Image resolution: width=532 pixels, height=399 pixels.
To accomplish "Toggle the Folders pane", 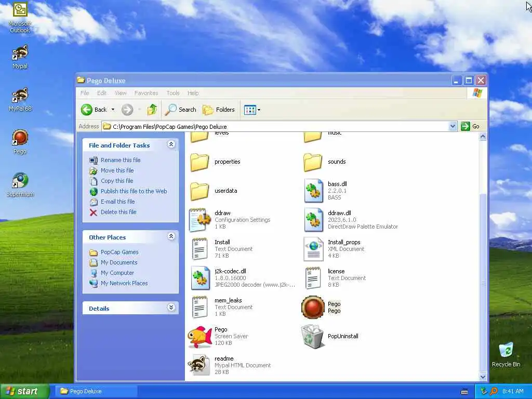I will click(219, 110).
